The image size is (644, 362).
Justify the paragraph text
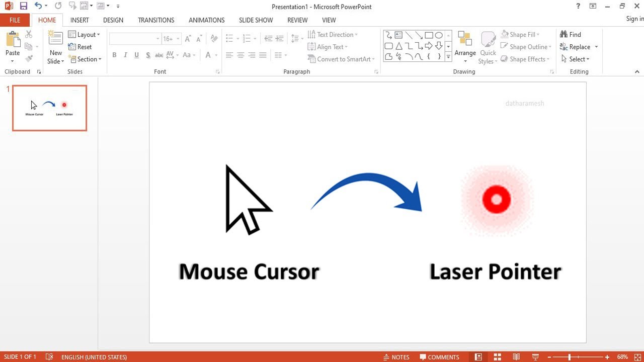tap(263, 55)
